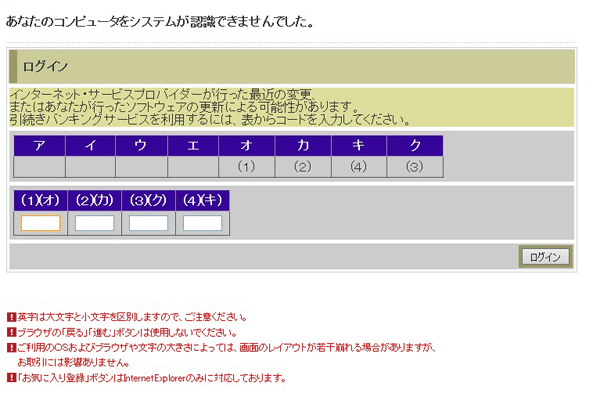Click the input box under (4)(キ)
Image resolution: width=600 pixels, height=397 pixels.
click(x=202, y=223)
